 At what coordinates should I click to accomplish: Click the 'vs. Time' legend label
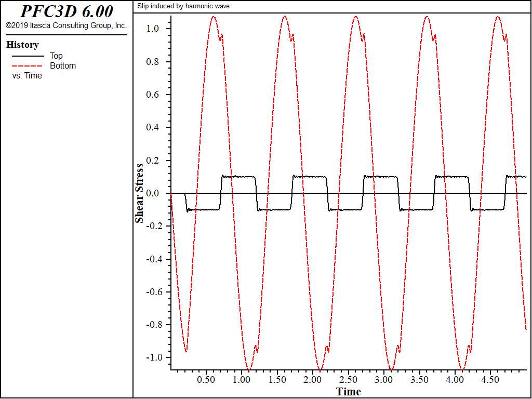coord(27,76)
